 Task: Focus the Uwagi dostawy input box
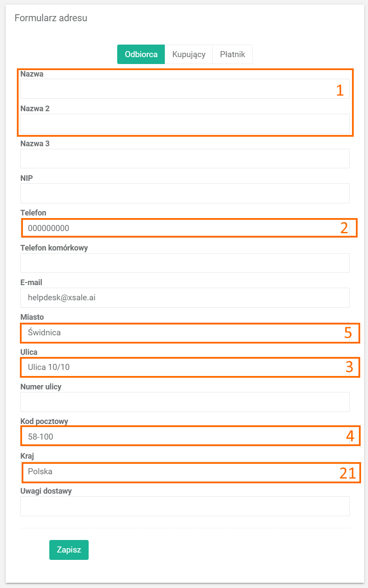[x=185, y=506]
